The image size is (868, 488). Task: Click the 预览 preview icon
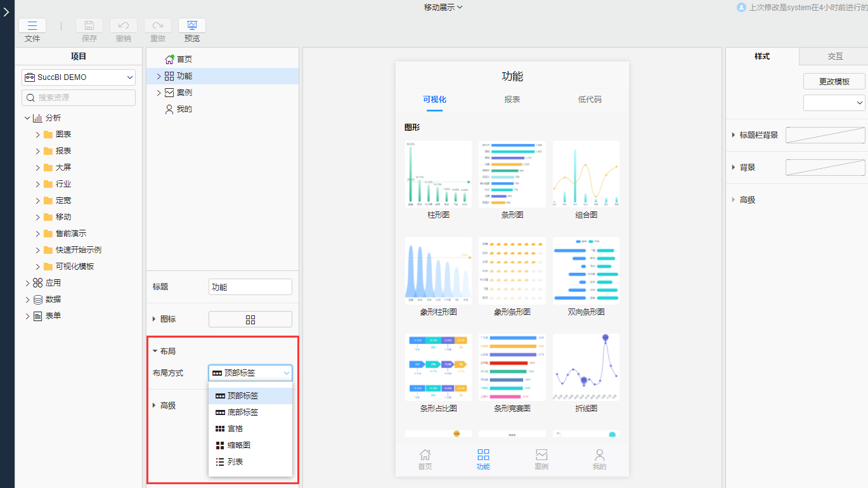tap(192, 26)
